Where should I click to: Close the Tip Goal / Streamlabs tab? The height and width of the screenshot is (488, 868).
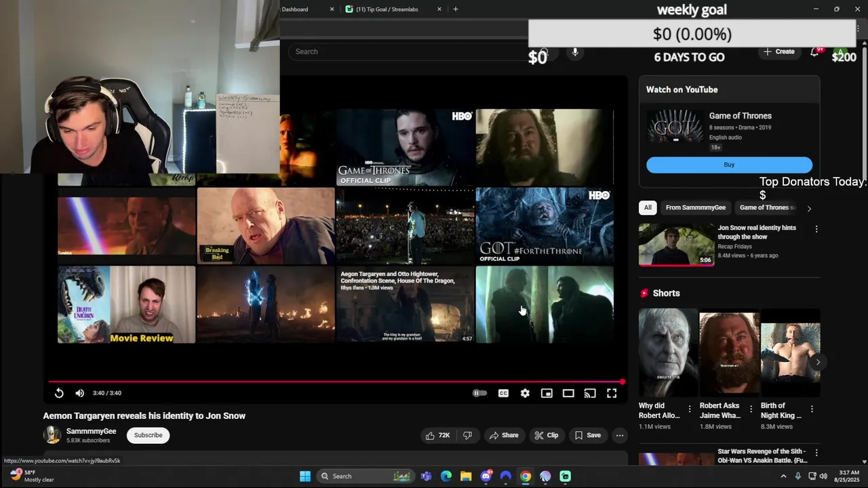[439, 9]
